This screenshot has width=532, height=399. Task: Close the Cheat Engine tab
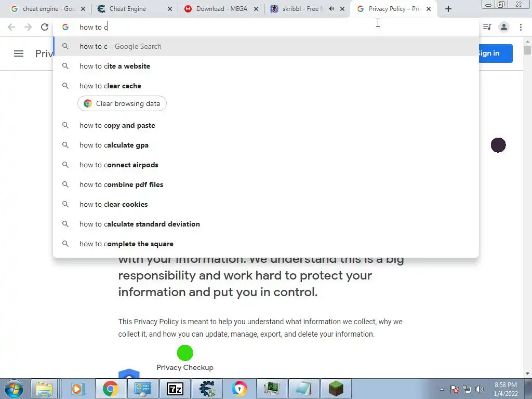coord(170,9)
